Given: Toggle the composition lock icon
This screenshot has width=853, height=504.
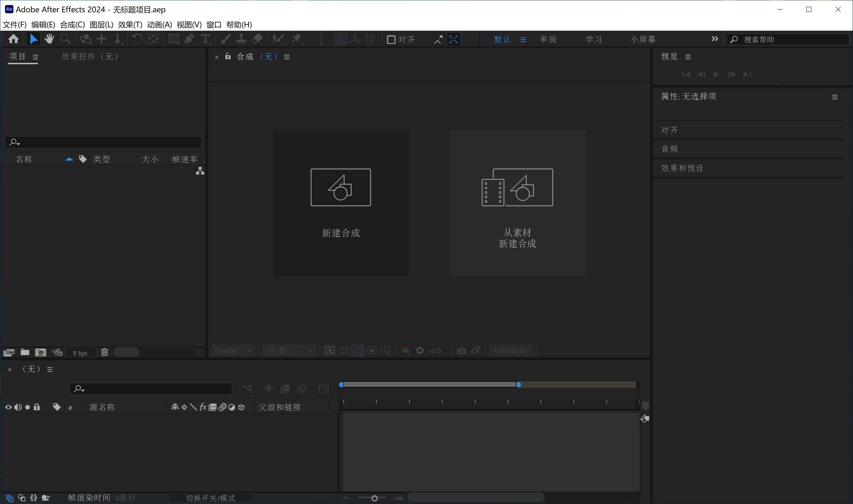Looking at the screenshot, I should click(x=227, y=57).
